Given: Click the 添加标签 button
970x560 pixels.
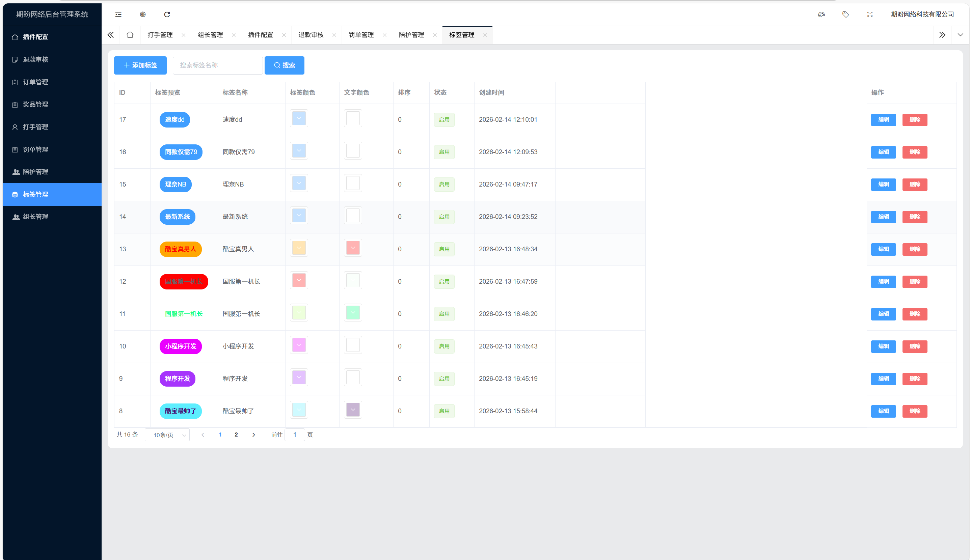Looking at the screenshot, I should (140, 65).
